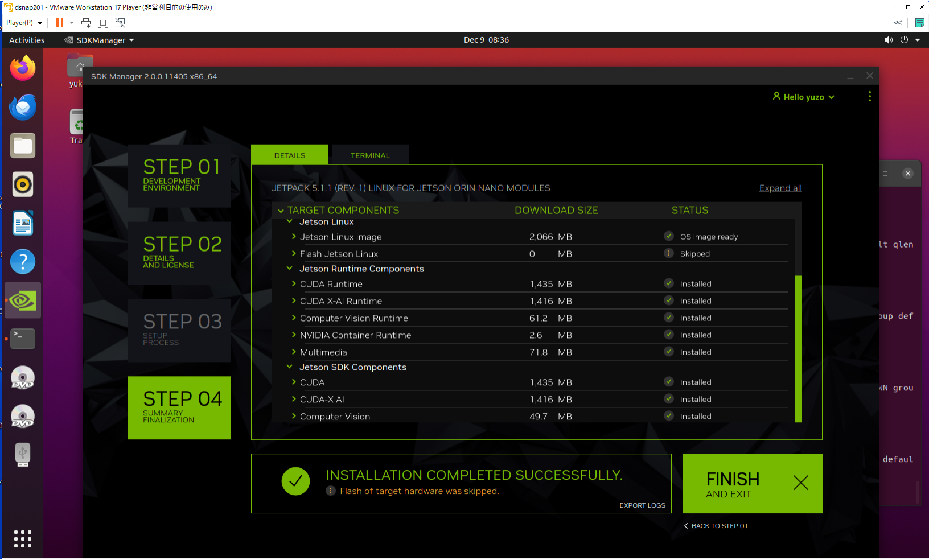Collapse Jetson Runtime Components group
The height and width of the screenshot is (560, 929).
tap(289, 268)
